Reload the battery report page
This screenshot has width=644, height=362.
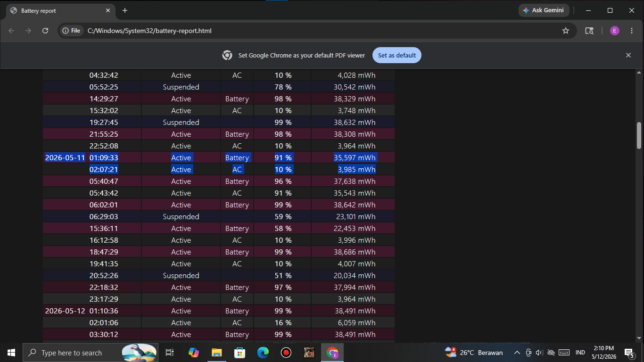[x=45, y=31]
